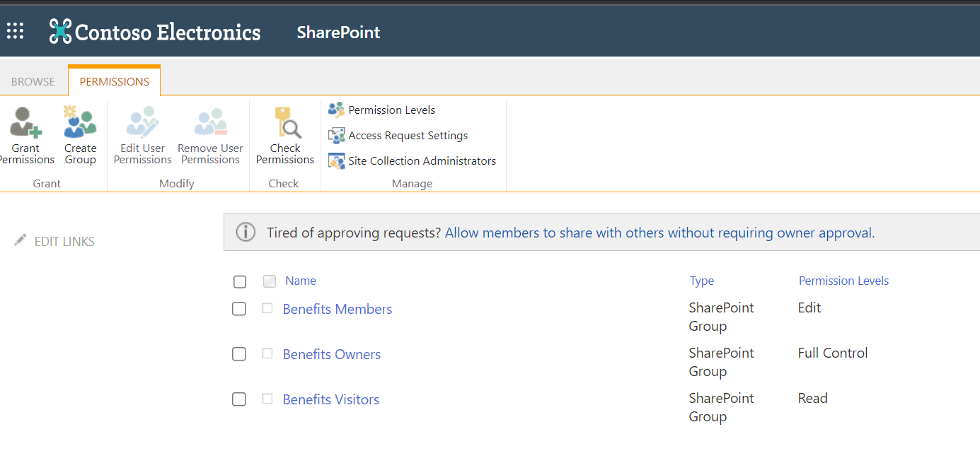Viewport: 980px width, 463px height.
Task: Click small inner checkbox beside Benefits Visitors
Action: coord(267,399)
